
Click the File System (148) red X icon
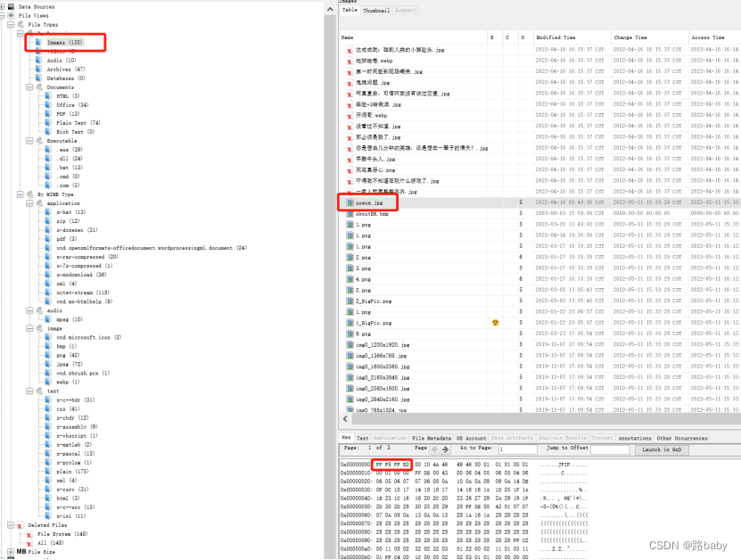29,534
